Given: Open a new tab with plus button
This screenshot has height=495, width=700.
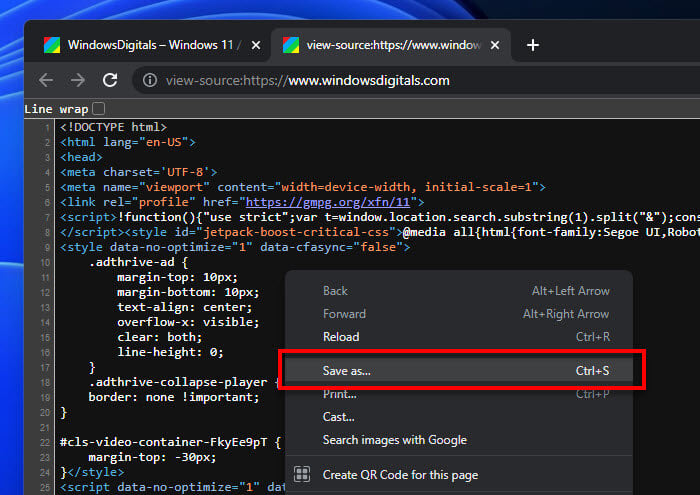Looking at the screenshot, I should [533, 45].
